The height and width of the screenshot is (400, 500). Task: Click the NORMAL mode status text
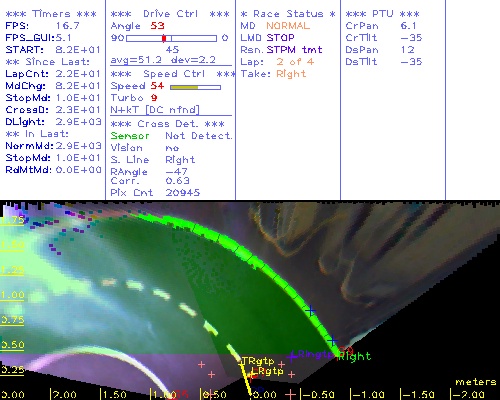tap(288, 26)
